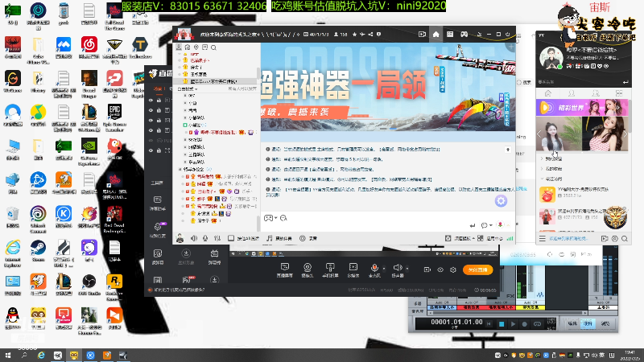Select the phone casting source in the streaming tool

point(330,270)
